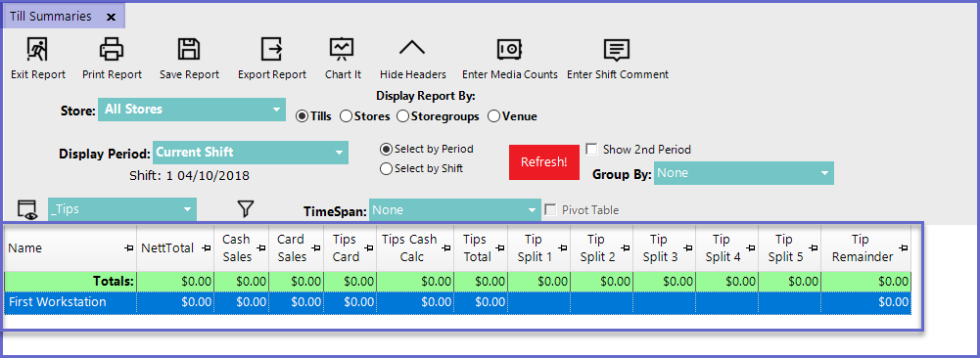
Task: Click the view layout eye icon
Action: 27,210
